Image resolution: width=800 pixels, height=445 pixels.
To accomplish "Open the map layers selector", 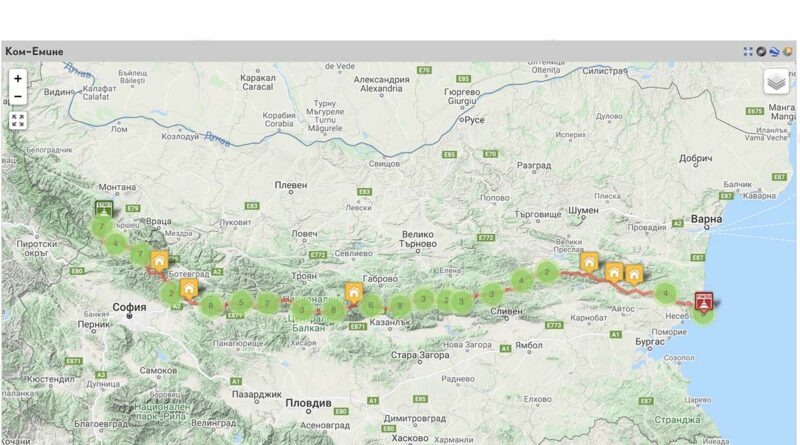I will coord(776,82).
